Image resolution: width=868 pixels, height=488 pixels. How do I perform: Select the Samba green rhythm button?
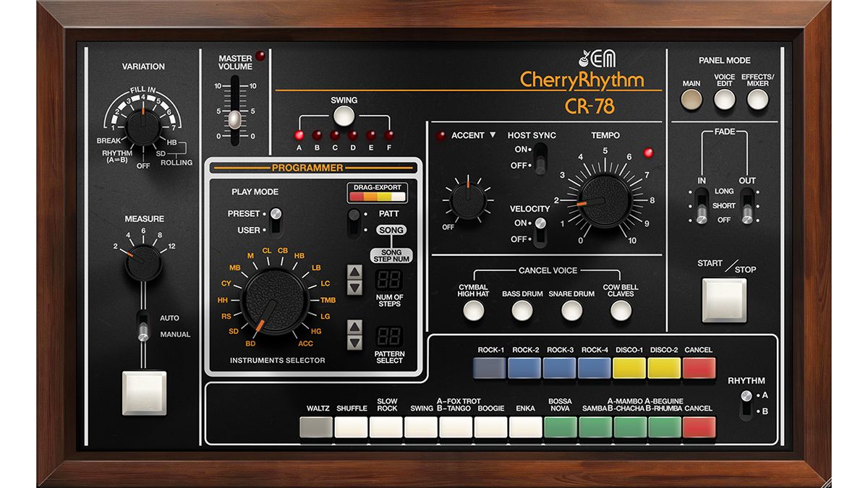595,427
